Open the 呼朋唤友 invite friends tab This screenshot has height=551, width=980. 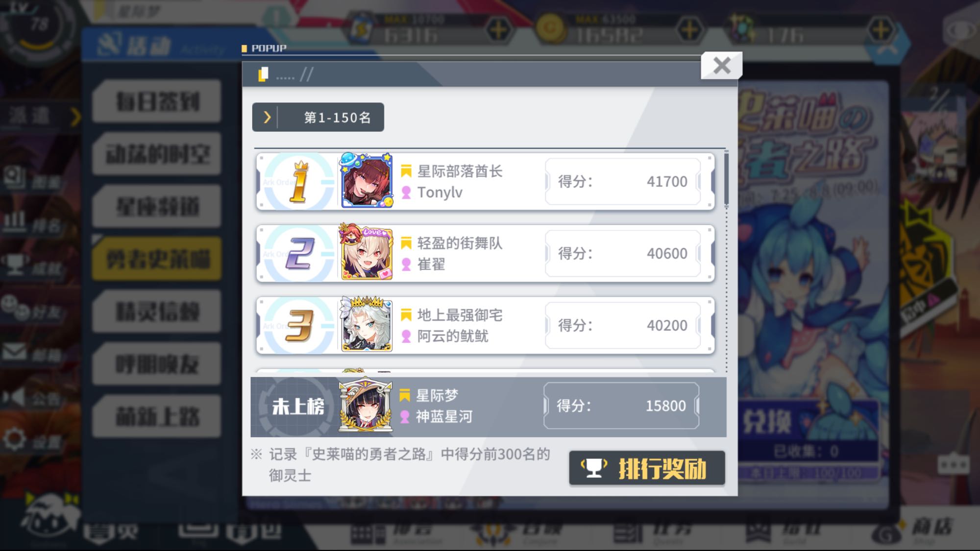point(157,364)
